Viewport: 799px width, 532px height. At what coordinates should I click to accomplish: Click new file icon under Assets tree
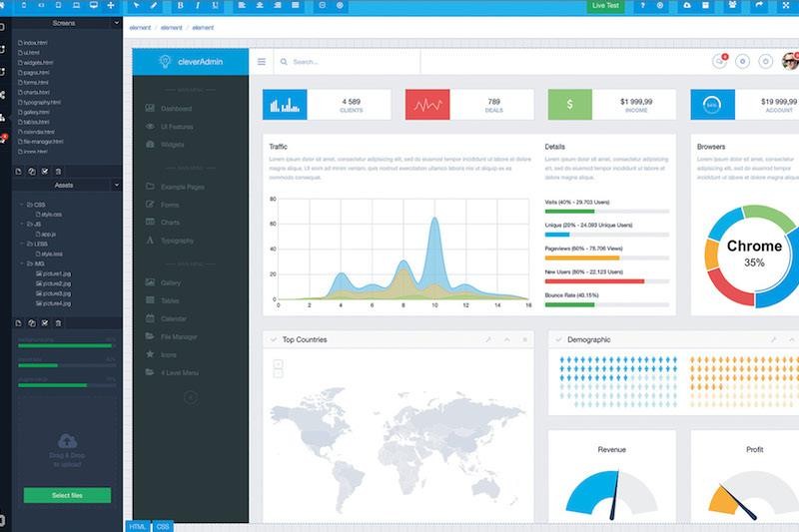pos(18,323)
